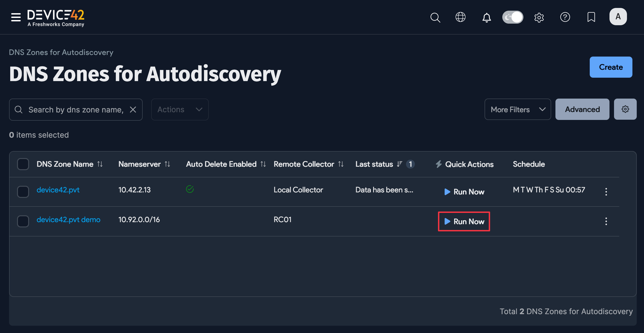644x333 pixels.
Task: Open the search icon in the top bar
Action: pos(435,17)
